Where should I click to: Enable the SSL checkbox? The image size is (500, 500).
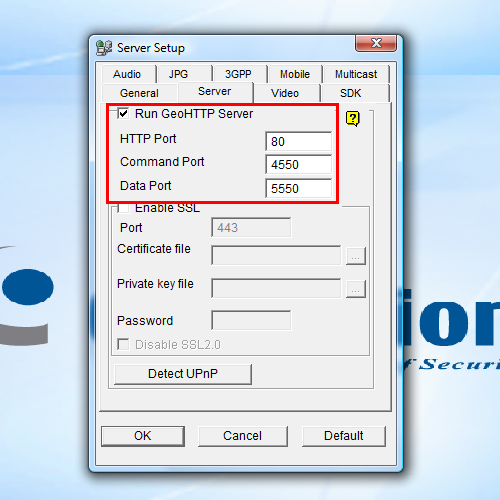click(x=123, y=208)
